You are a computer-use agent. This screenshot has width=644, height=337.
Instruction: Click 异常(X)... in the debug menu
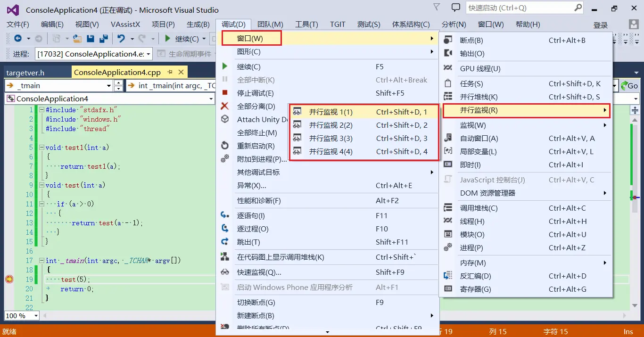tap(327, 186)
